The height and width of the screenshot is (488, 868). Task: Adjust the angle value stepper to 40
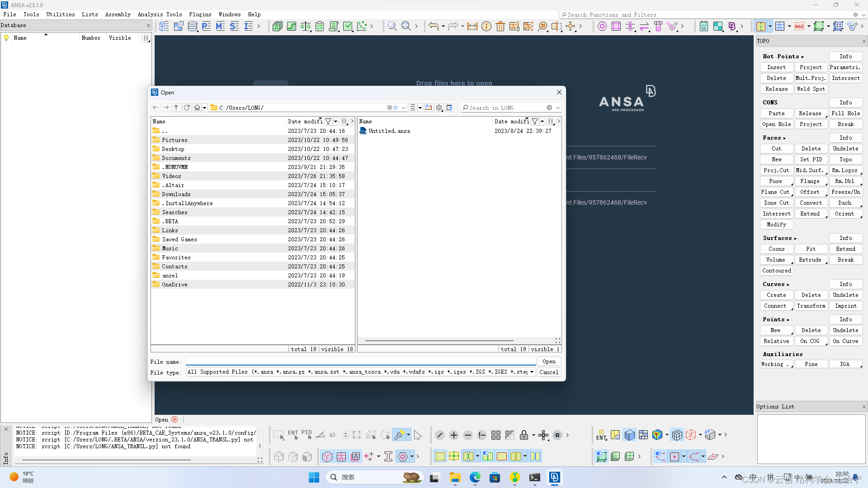click(346, 435)
